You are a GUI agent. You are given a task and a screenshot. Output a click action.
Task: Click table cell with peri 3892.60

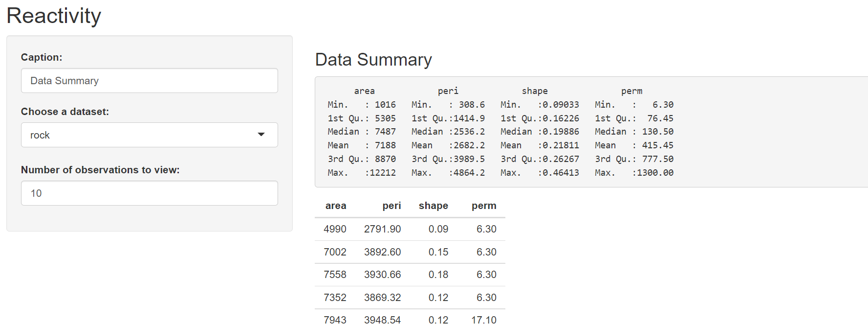382,252
